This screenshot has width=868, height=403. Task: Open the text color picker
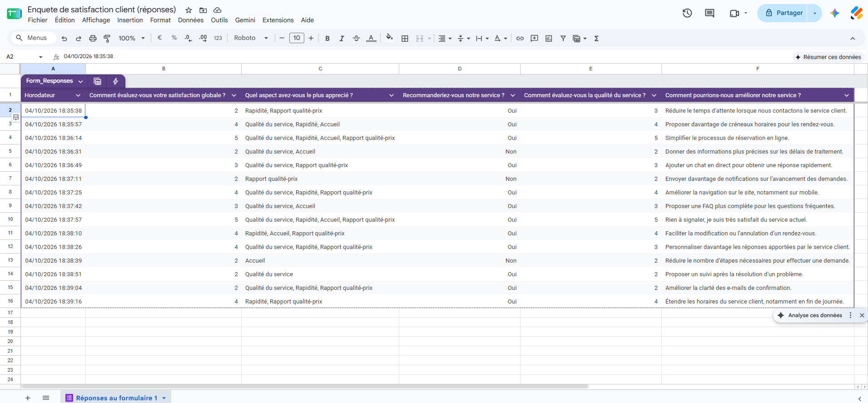[371, 39]
